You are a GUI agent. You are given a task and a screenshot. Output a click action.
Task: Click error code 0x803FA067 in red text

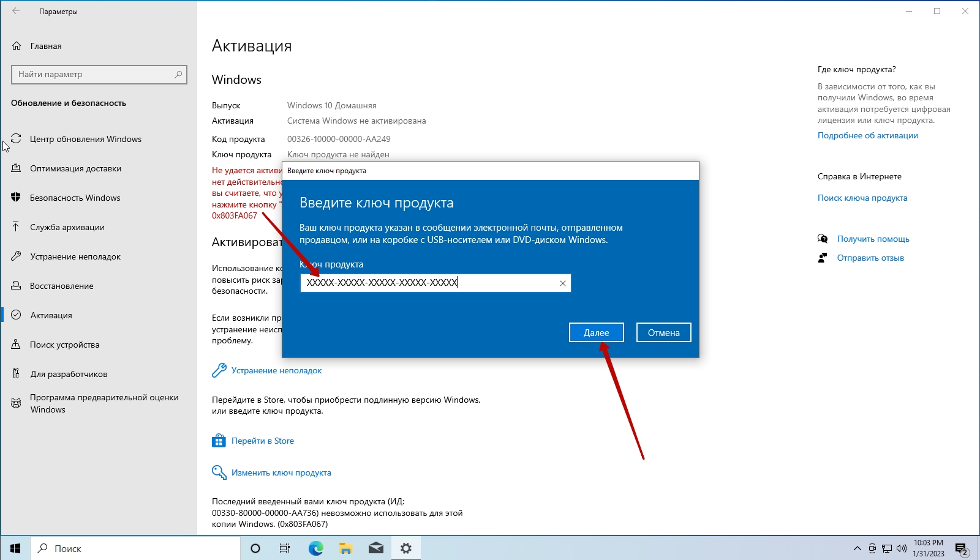pos(235,215)
